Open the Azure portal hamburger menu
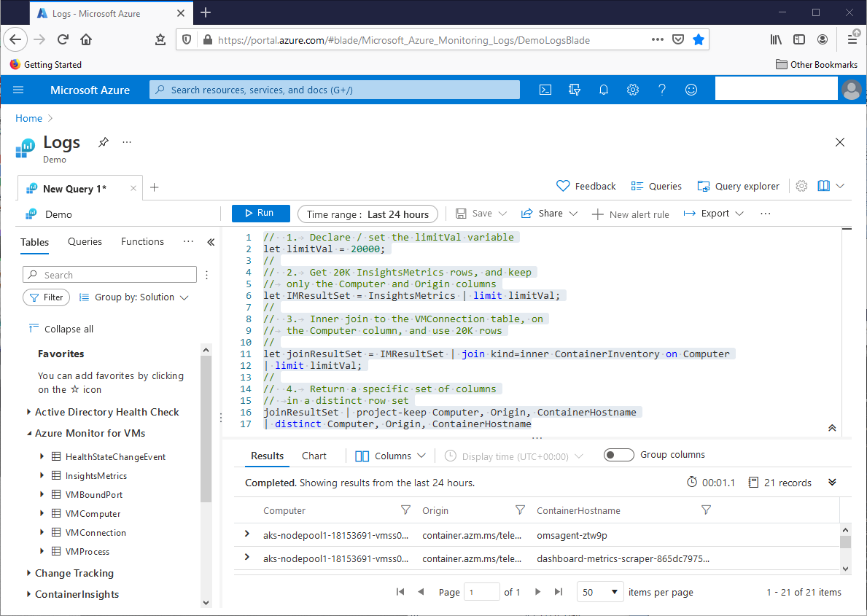The height and width of the screenshot is (616, 867). [x=18, y=90]
